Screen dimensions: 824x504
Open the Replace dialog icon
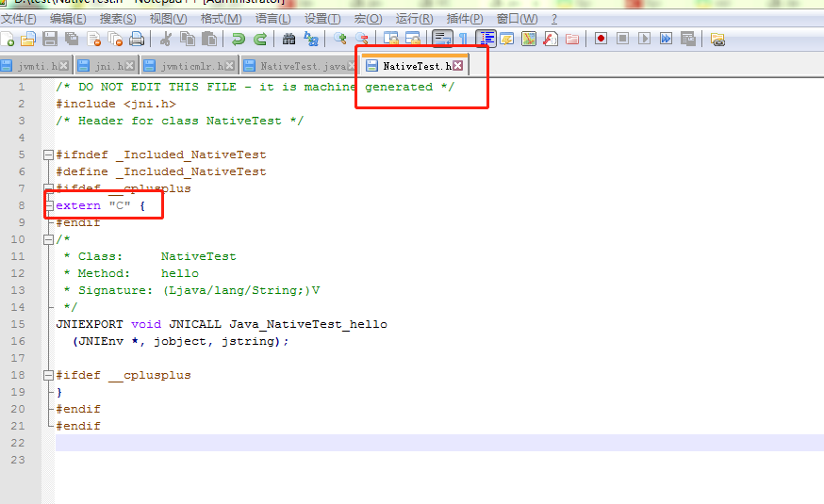click(x=310, y=39)
